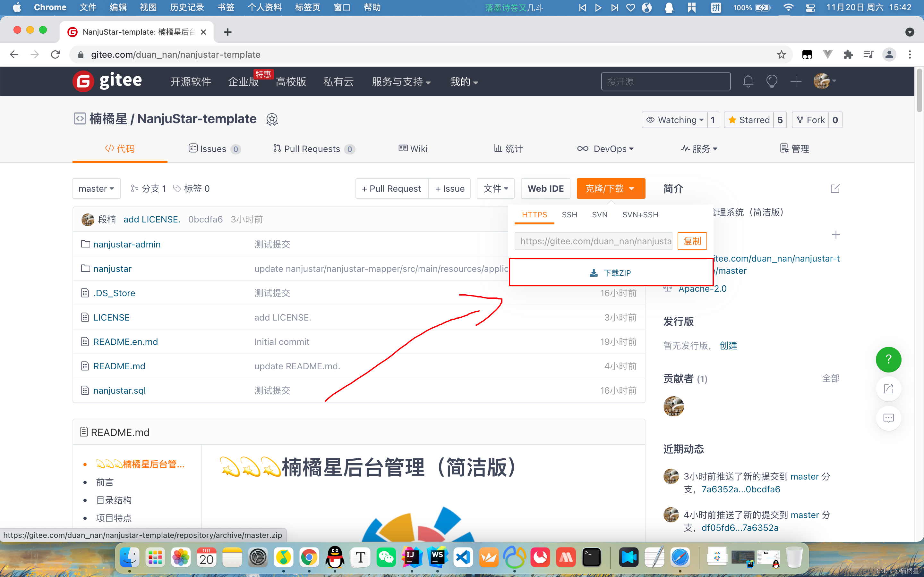Toggle the Starred button for this repository
This screenshot has height=577, width=924.
pos(749,120)
